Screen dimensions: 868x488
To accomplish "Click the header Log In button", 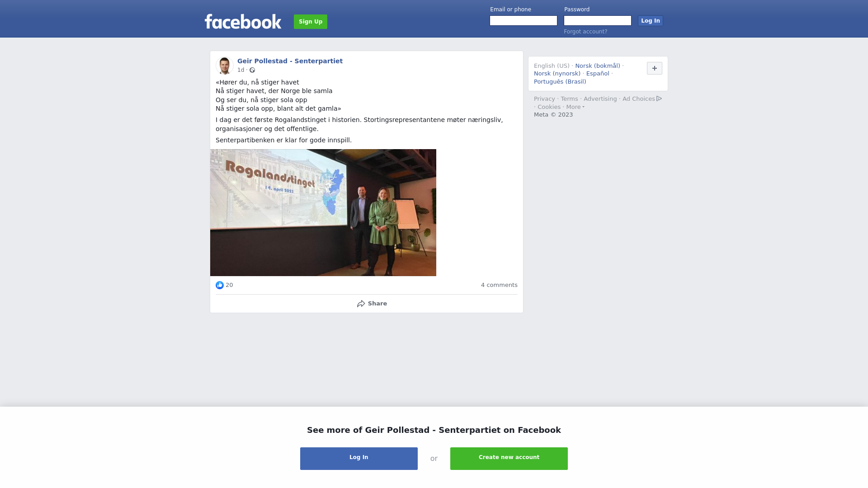I will [x=650, y=21].
